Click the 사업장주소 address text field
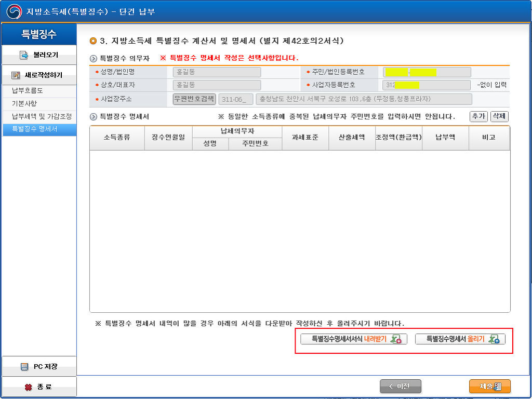This screenshot has width=532, height=399. pos(364,99)
